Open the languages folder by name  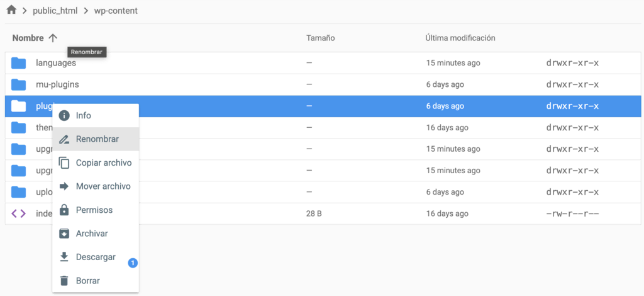click(x=56, y=63)
